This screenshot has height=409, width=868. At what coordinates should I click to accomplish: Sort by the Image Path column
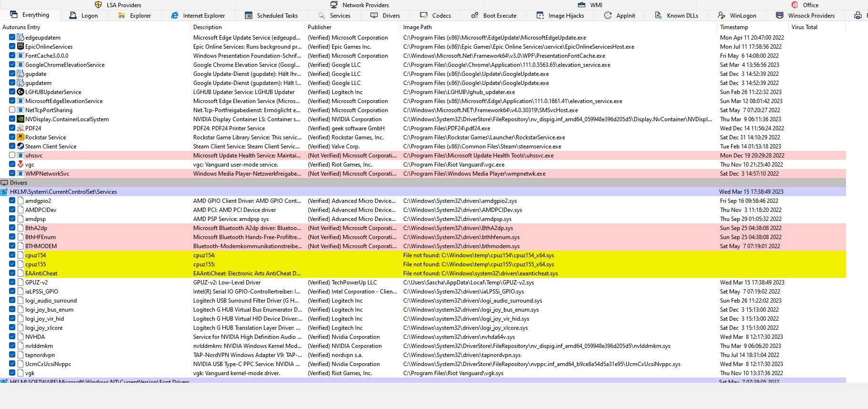[x=558, y=27]
